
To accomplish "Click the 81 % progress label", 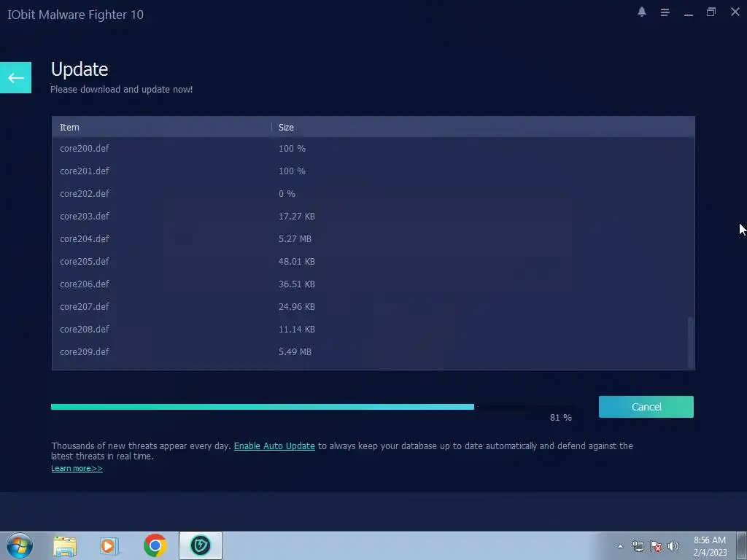I will coord(561,418).
